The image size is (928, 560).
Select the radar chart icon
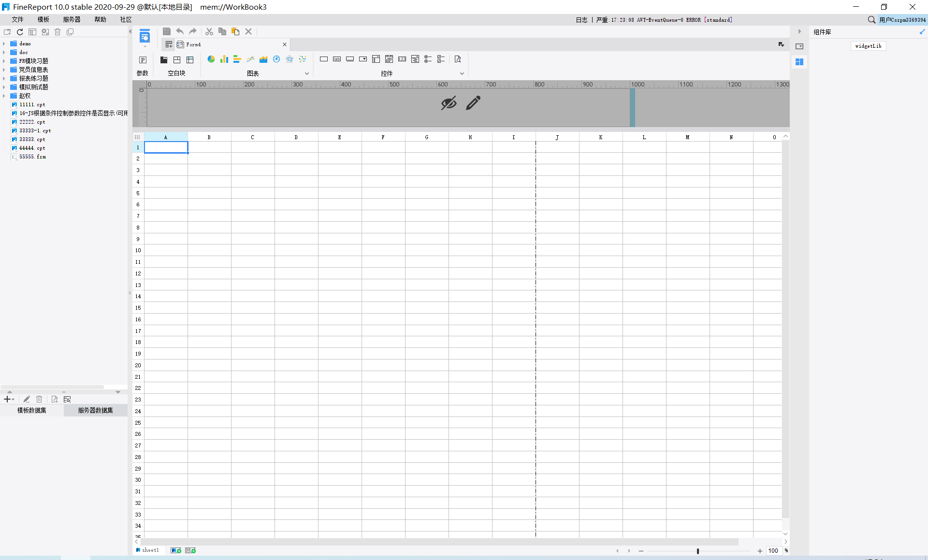click(x=290, y=59)
